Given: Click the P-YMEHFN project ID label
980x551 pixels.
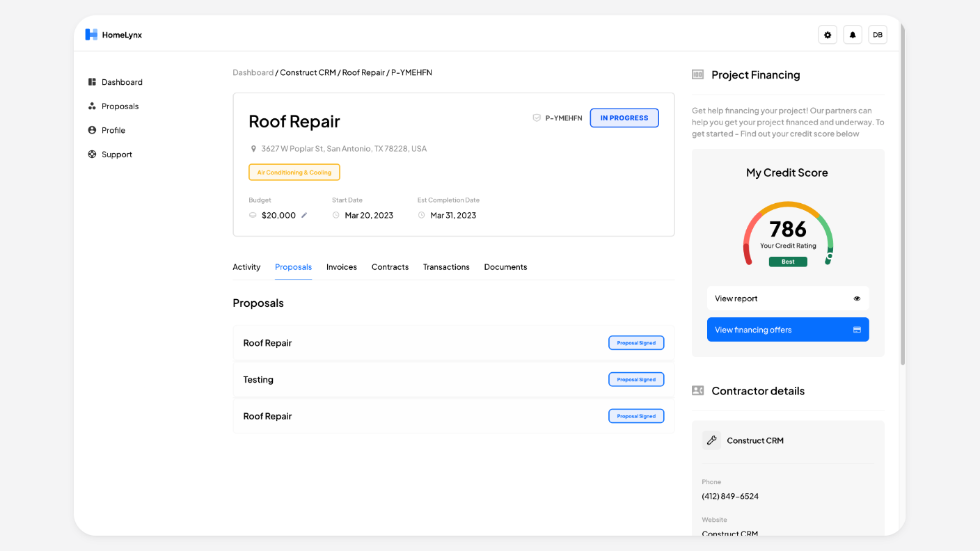Looking at the screenshot, I should point(564,118).
